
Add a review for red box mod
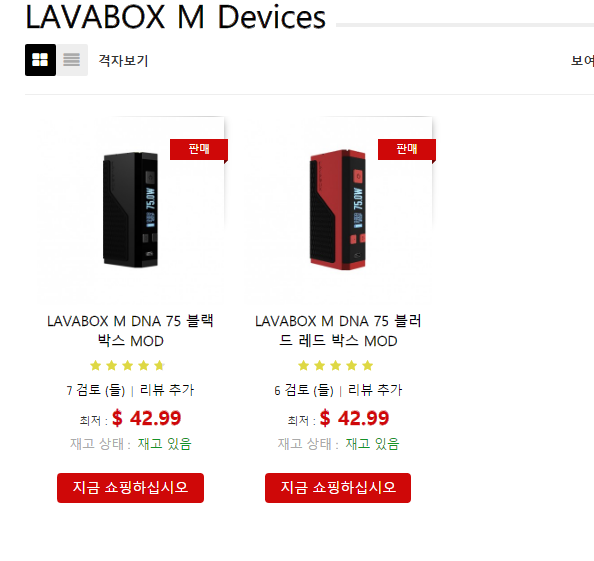tap(375, 390)
